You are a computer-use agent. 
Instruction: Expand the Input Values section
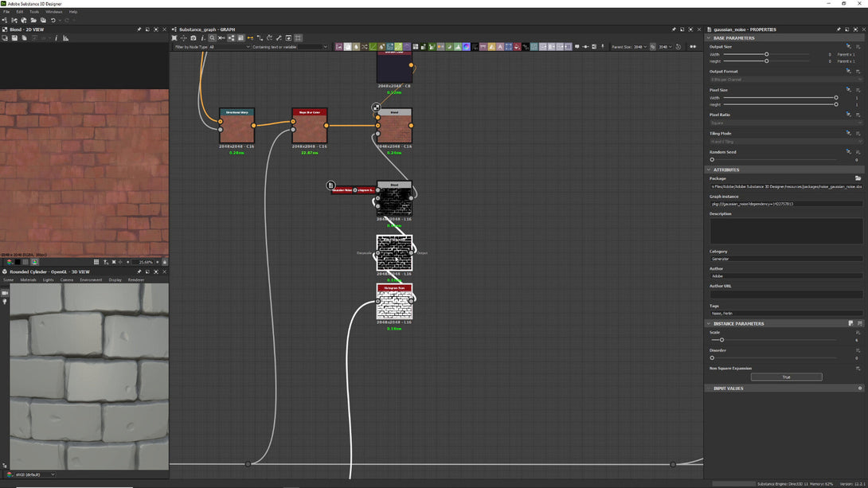709,388
